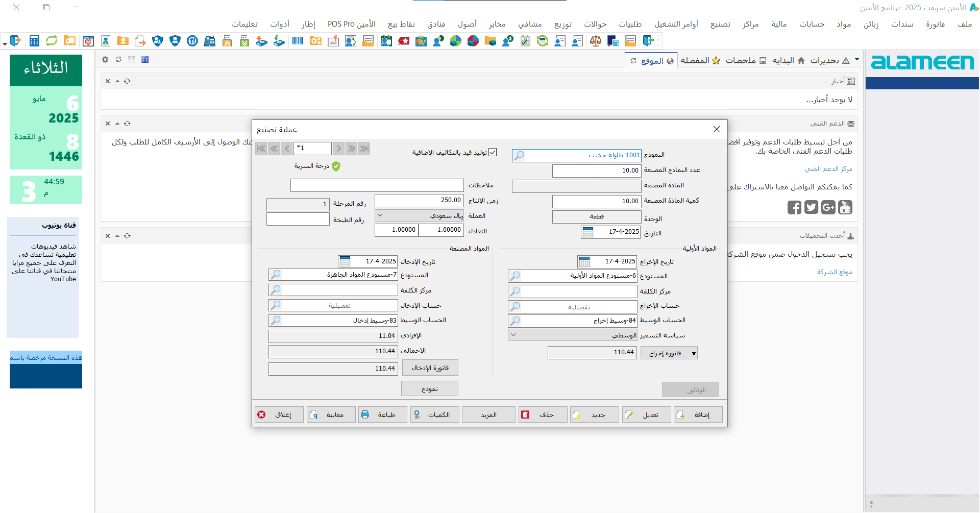Expand the العملة currency dropdown
The image size is (980, 513).
pyautogui.click(x=380, y=215)
